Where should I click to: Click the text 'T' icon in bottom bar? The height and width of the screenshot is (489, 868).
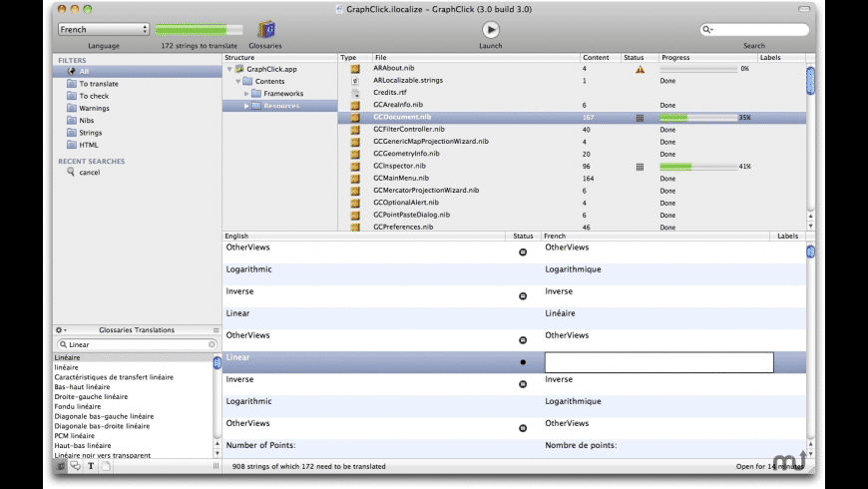click(91, 465)
